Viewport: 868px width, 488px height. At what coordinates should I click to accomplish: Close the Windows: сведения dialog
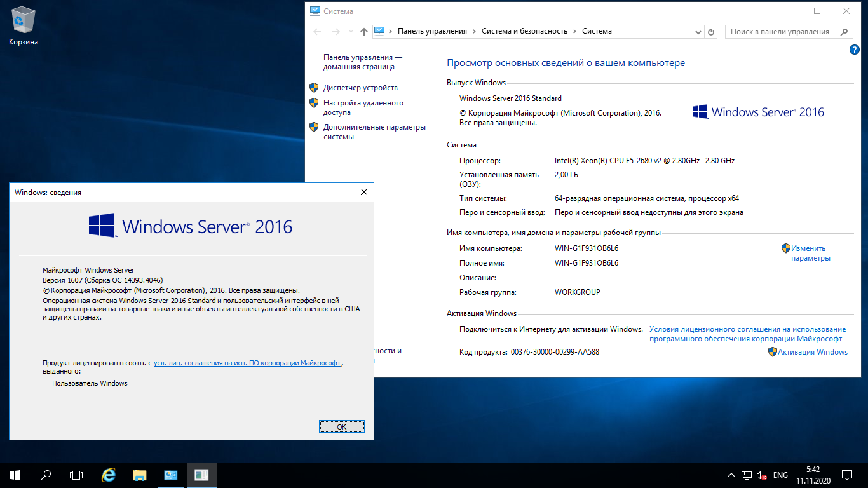[364, 192]
